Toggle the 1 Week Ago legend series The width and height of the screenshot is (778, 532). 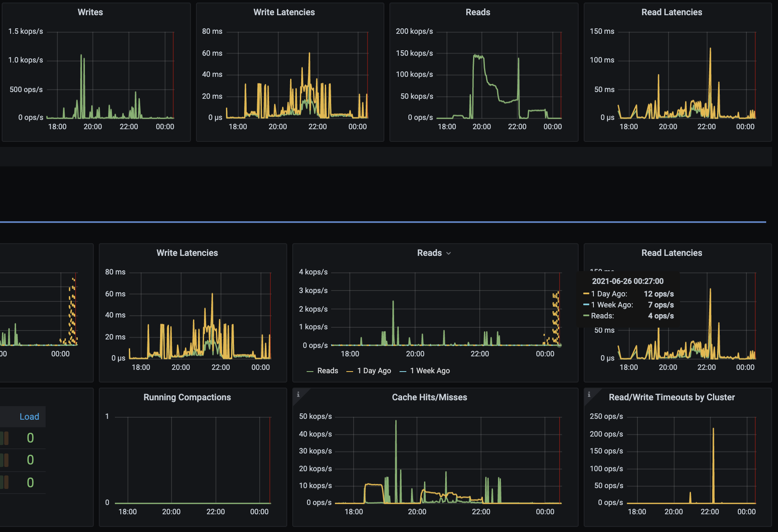pos(429,371)
